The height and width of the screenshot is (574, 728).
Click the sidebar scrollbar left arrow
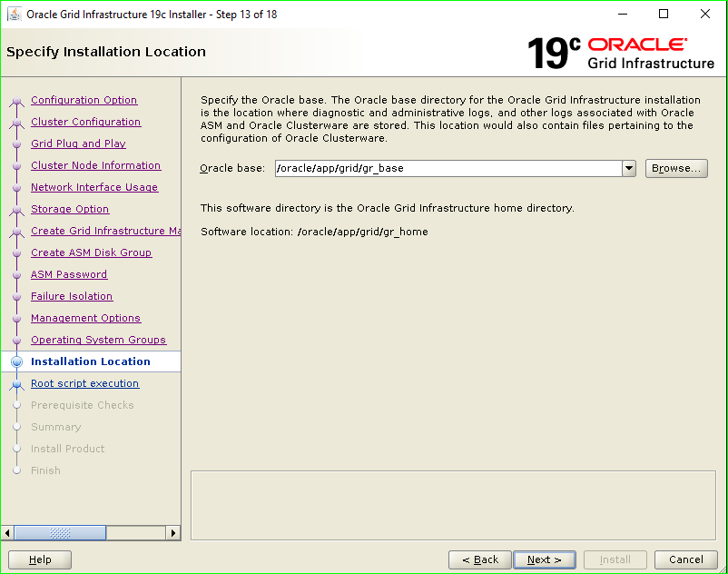click(x=7, y=533)
